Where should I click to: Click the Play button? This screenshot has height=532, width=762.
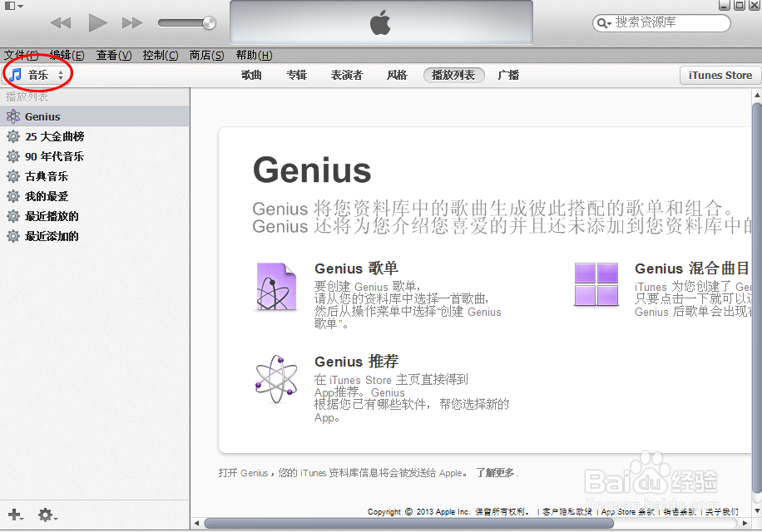pyautogui.click(x=97, y=22)
